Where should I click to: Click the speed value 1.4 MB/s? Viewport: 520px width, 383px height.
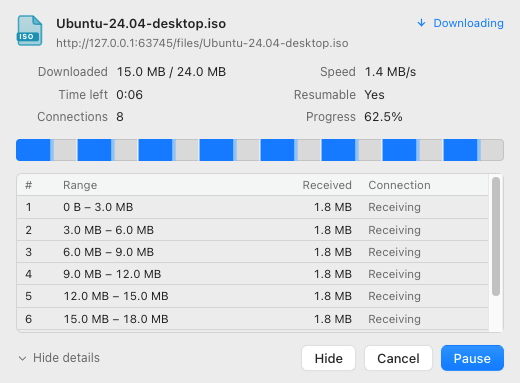point(390,72)
